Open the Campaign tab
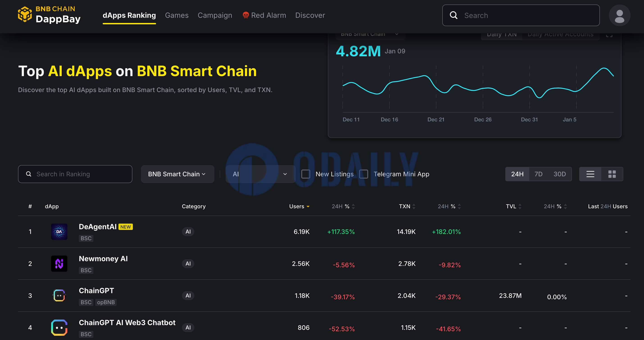The height and width of the screenshot is (340, 644). 215,15
